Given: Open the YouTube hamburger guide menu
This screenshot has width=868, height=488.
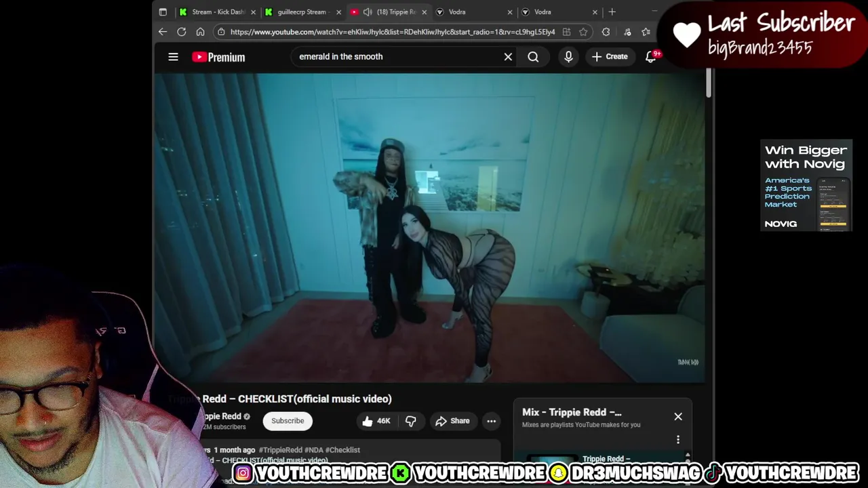Looking at the screenshot, I should pyautogui.click(x=173, y=57).
